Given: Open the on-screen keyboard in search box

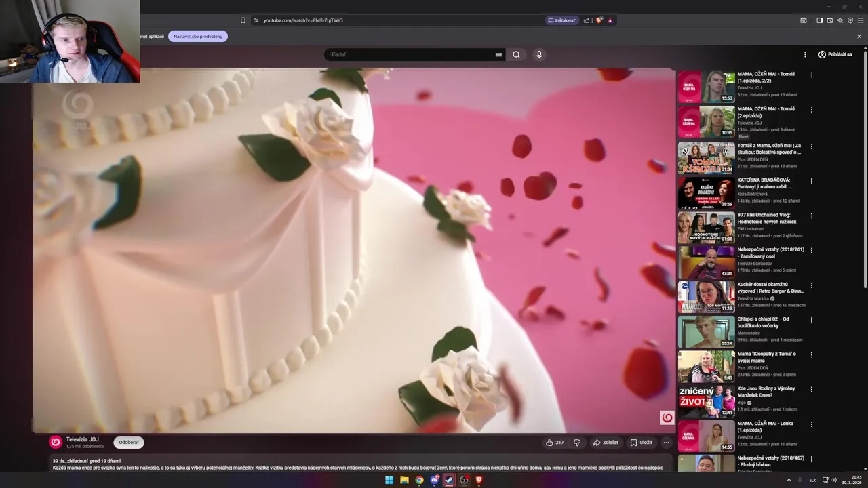Looking at the screenshot, I should [499, 55].
